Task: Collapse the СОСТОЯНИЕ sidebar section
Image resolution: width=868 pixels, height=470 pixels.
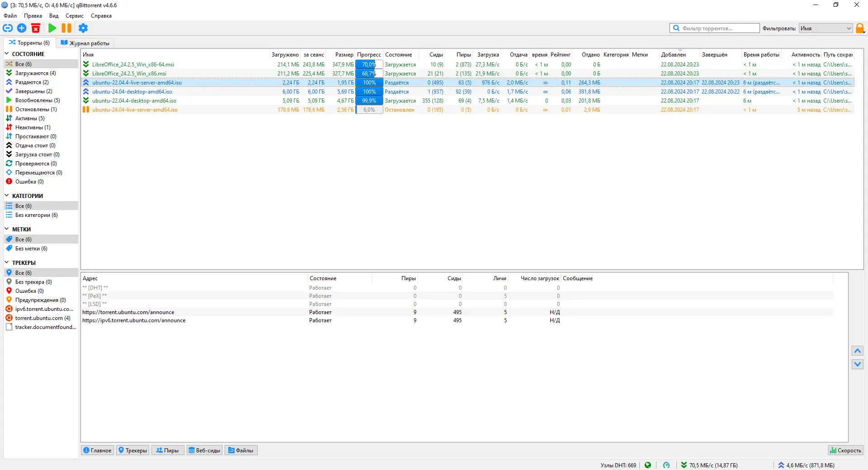Action: point(7,54)
